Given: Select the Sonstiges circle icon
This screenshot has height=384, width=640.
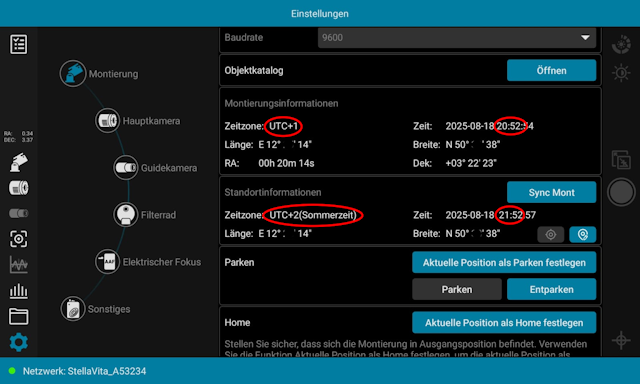Looking at the screenshot, I should point(73,309).
